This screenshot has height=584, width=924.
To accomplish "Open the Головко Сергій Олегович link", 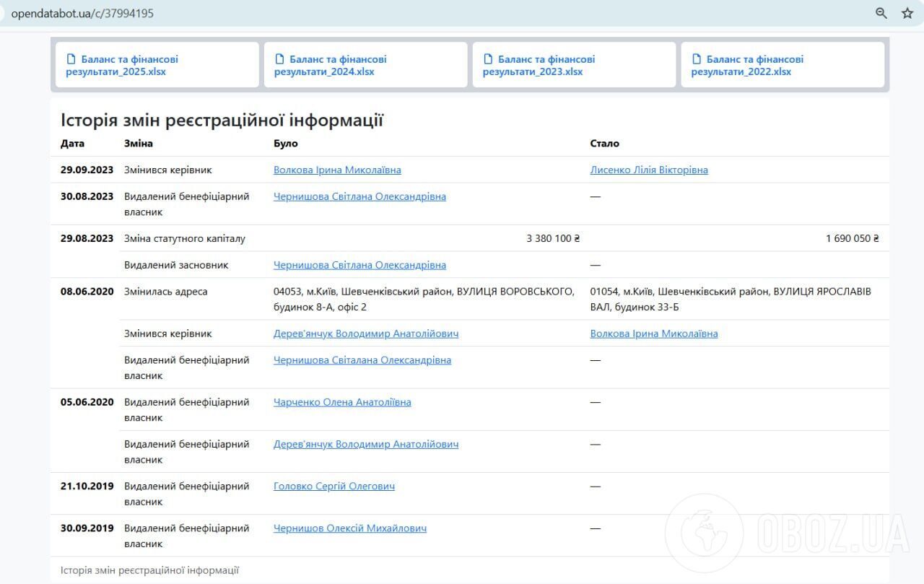I will click(334, 486).
